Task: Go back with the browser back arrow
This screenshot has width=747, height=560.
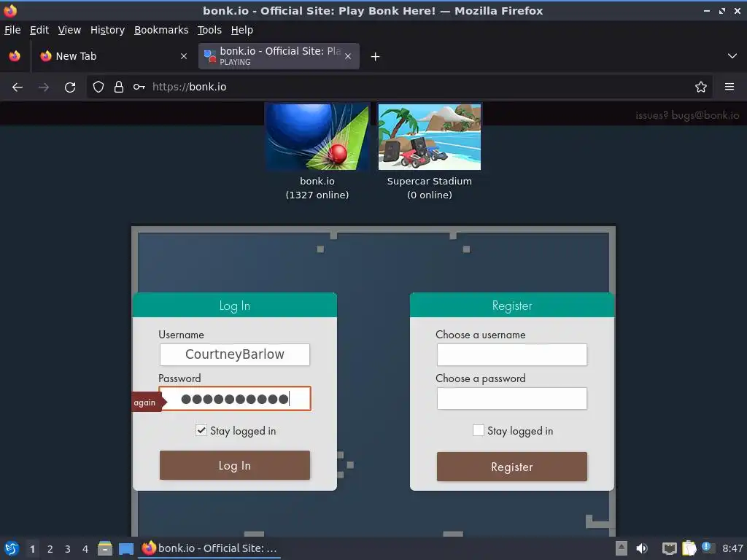Action: click(18, 87)
